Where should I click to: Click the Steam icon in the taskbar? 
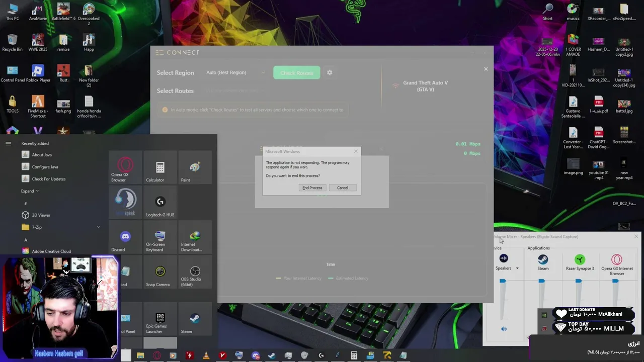(272, 355)
